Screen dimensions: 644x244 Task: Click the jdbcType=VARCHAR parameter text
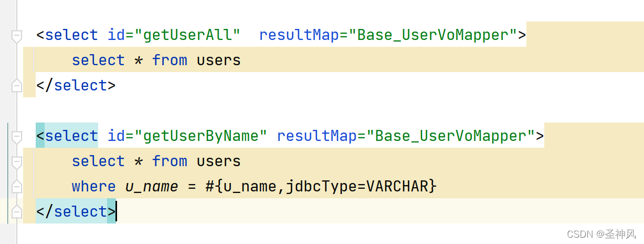(x=357, y=186)
